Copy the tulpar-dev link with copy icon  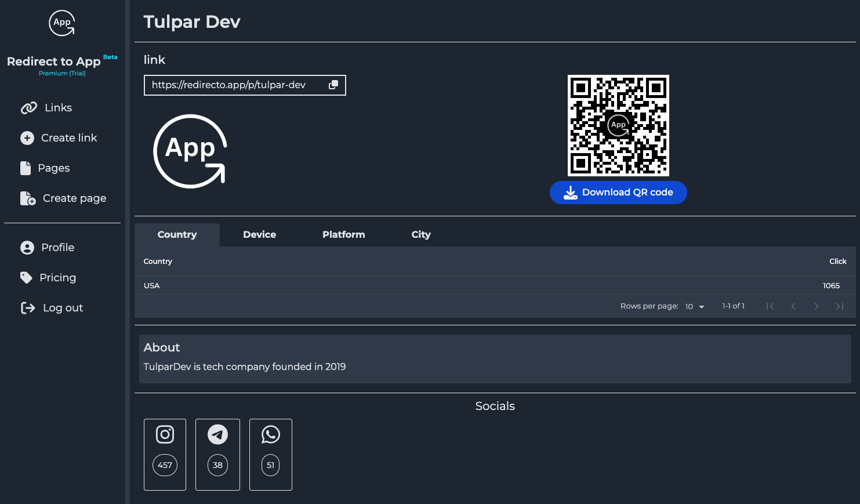(x=333, y=85)
